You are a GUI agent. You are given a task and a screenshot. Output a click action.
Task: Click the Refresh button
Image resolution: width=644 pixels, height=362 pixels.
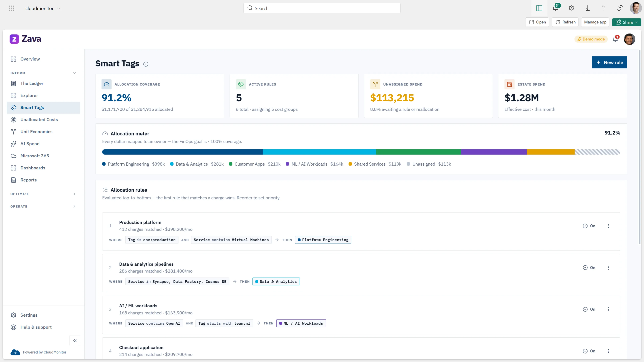[x=565, y=22]
